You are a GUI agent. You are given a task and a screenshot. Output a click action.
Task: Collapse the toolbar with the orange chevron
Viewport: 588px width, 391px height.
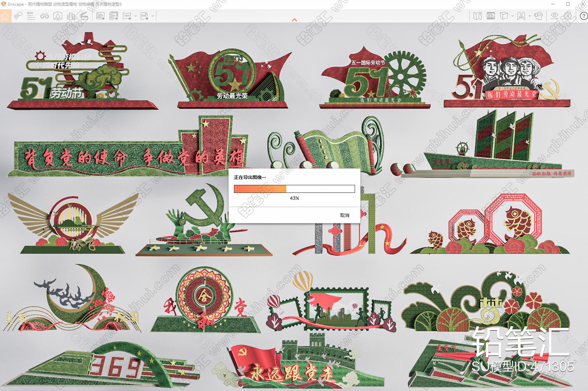pos(294,20)
